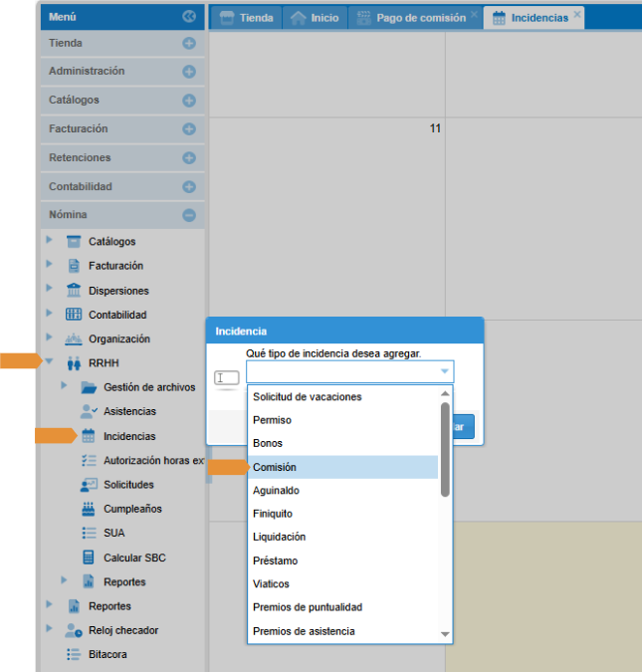Click the Gestión de archivos folder icon
The image size is (642, 672).
pyautogui.click(x=88, y=387)
